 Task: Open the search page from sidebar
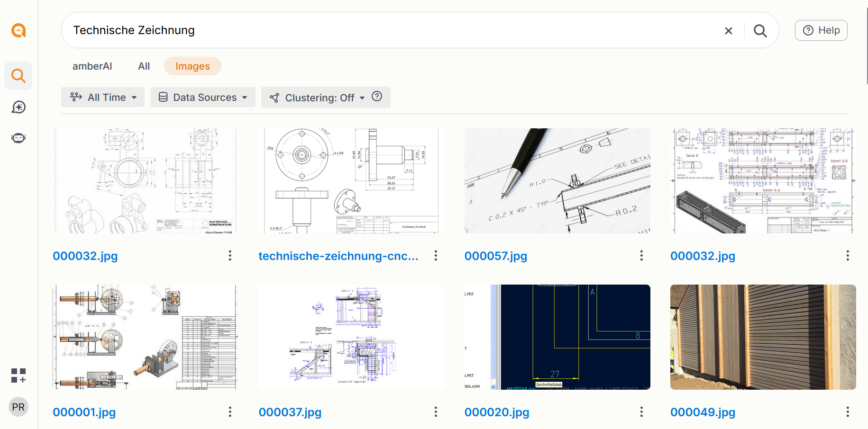point(18,76)
